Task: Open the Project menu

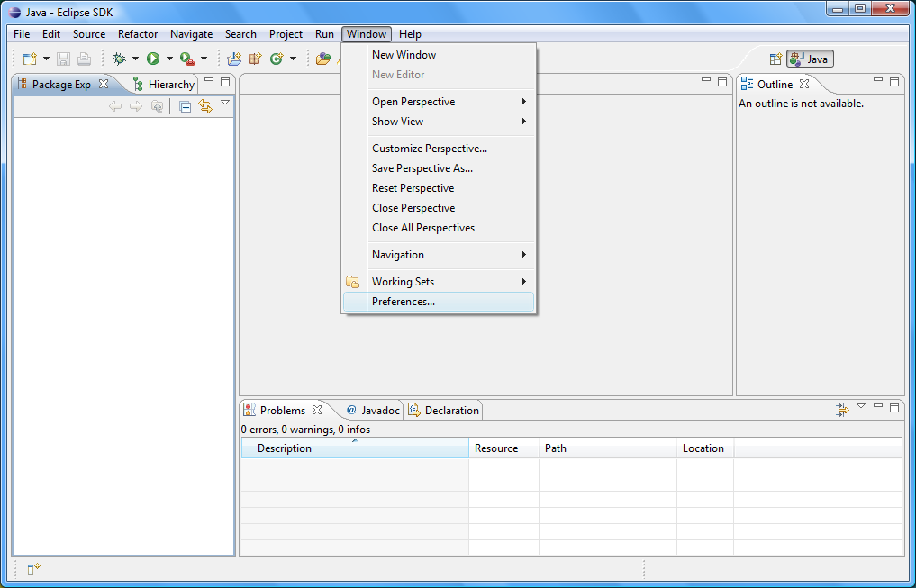Action: 286,34
